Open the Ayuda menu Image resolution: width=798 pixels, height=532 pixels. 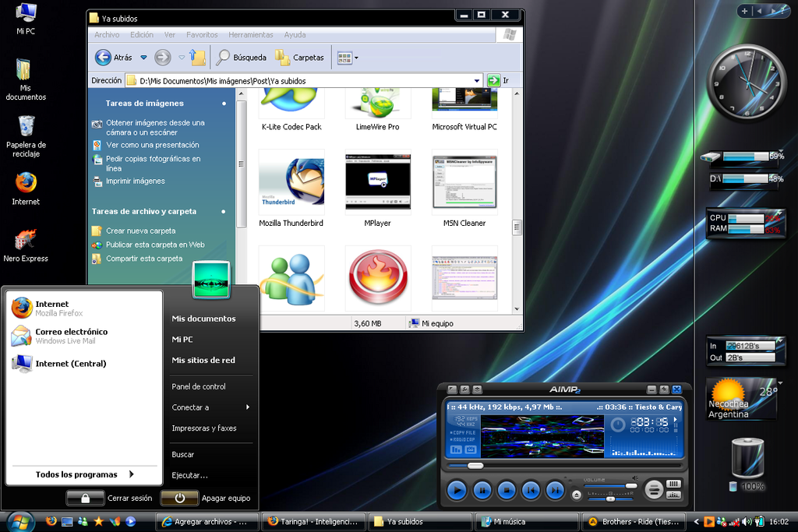coord(295,34)
